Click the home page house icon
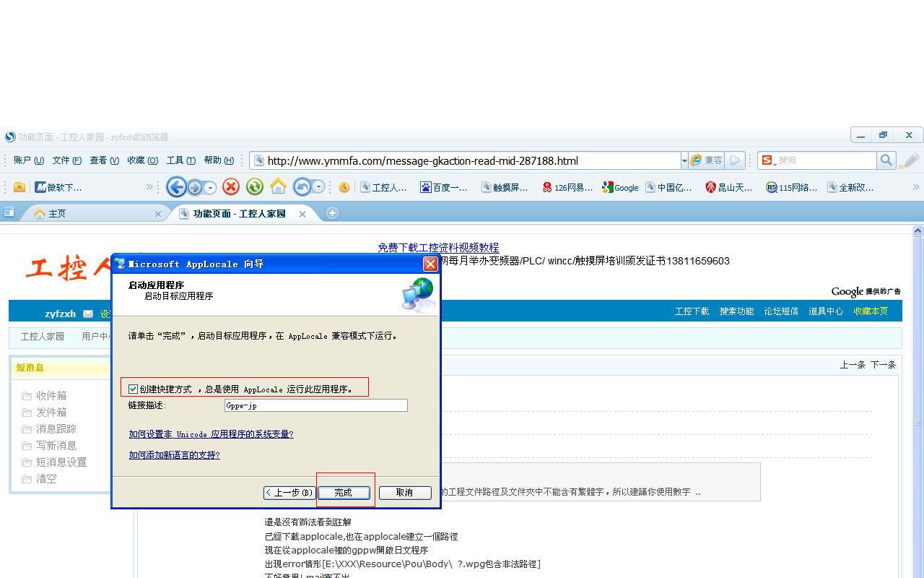924x578 pixels. coord(278,187)
